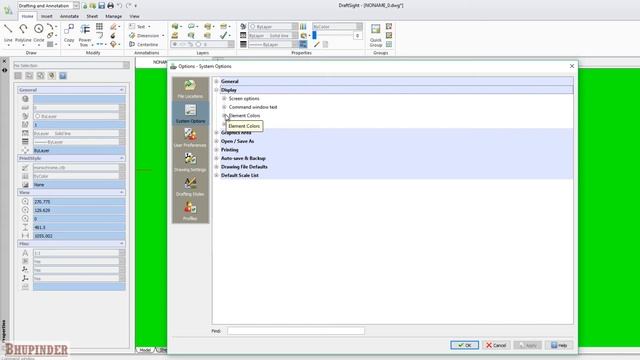Select System Options in Options sidebar
This screenshot has width=640, height=360.
point(190,113)
